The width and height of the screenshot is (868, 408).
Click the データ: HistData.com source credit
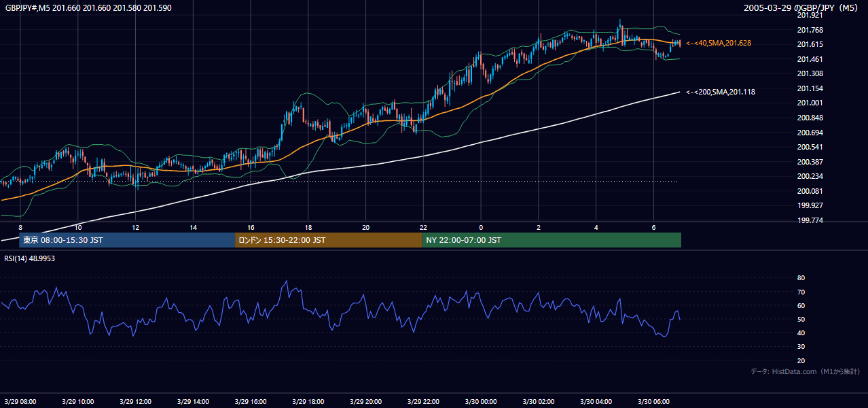806,371
